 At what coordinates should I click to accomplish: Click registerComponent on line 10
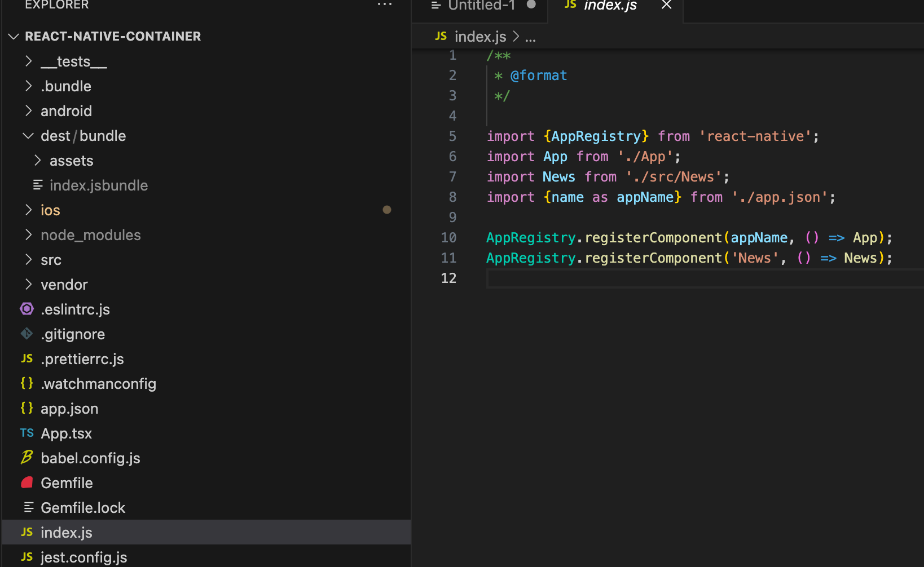click(x=653, y=238)
